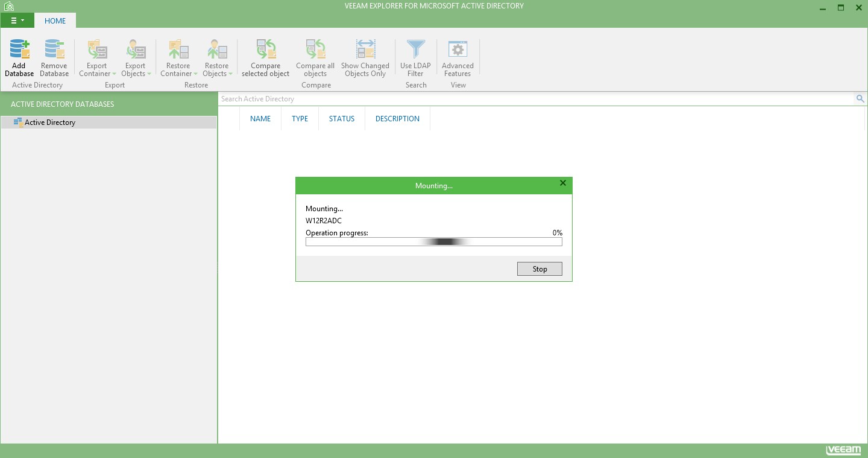Sort by the TYPE column header
This screenshot has width=868, height=458.
[300, 119]
